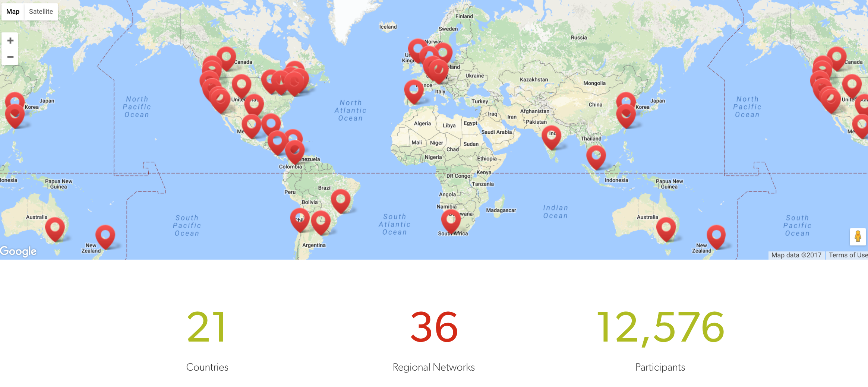Click the northernmost Canada pin left side
The height and width of the screenshot is (387, 868).
click(226, 58)
